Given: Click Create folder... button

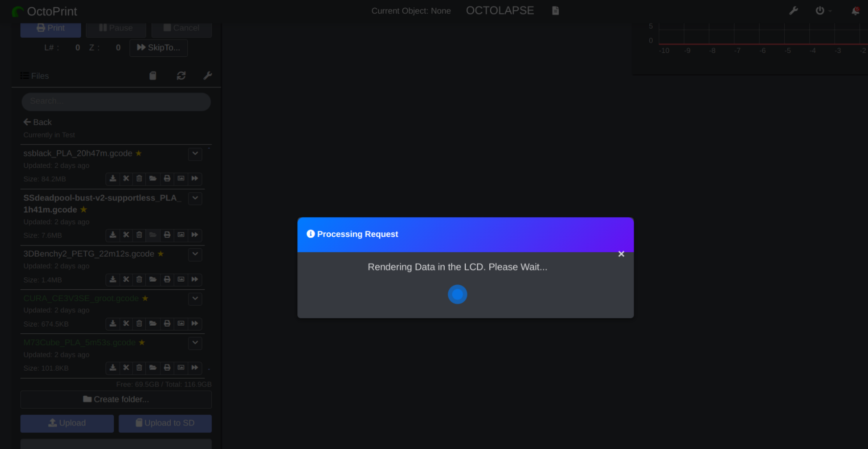Looking at the screenshot, I should point(116,400).
